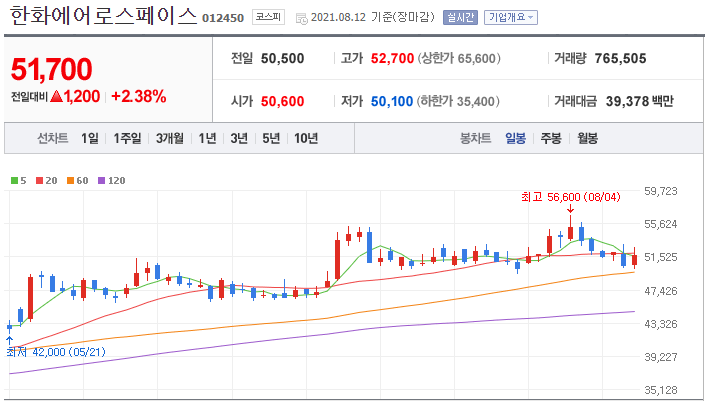Click the green 5-day moving average swatch
Screen dimensions: 705x401
(14, 181)
